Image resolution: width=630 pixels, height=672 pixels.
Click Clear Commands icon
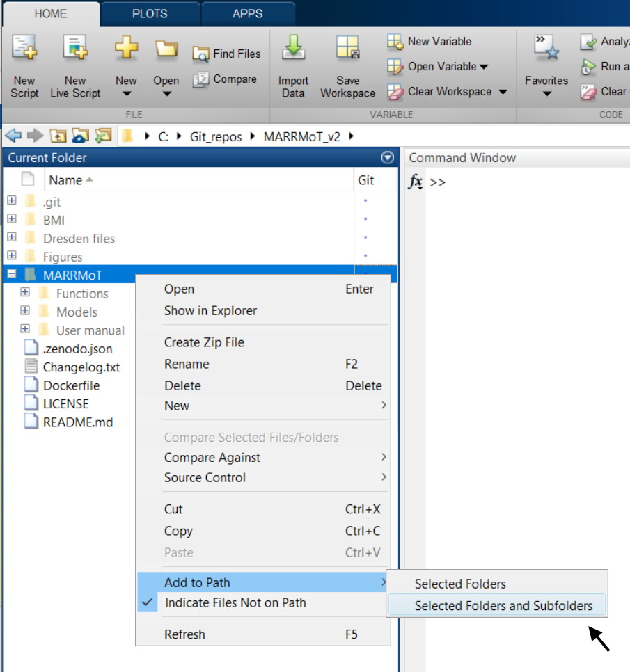click(x=588, y=92)
